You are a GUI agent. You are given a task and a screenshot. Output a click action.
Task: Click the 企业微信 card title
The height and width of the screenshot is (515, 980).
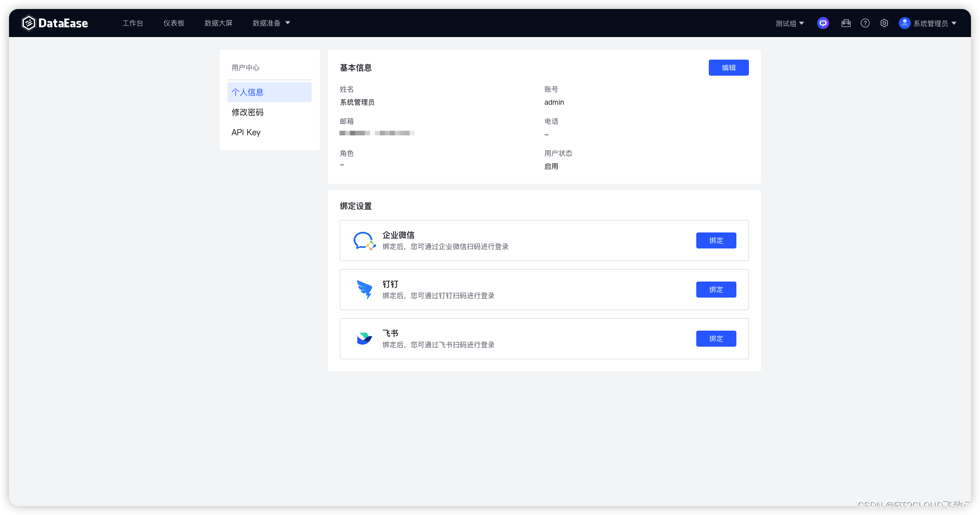[x=399, y=235]
